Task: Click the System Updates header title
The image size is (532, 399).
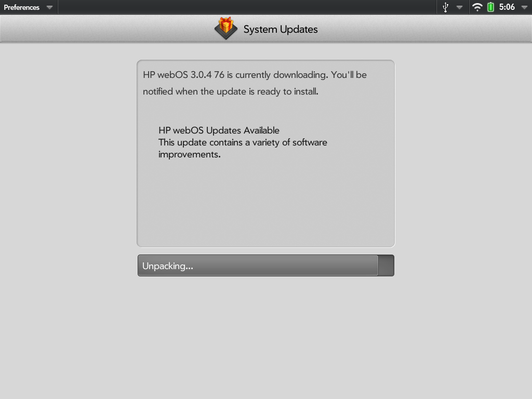Action: 281,30
